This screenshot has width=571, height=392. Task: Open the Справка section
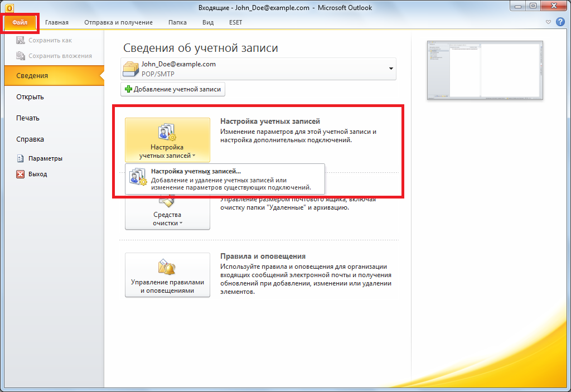pyautogui.click(x=30, y=139)
